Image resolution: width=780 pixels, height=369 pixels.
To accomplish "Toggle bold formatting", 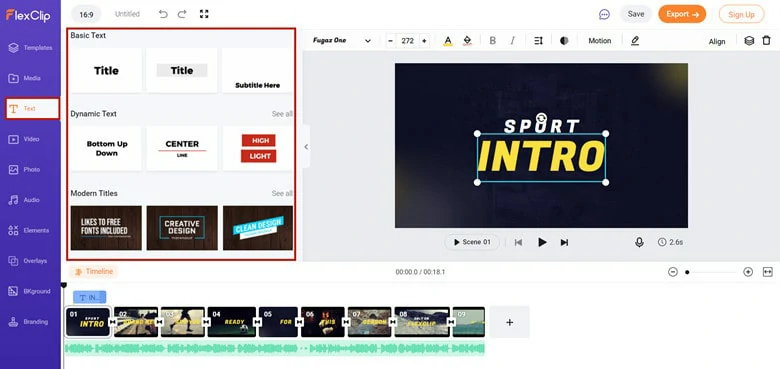I will (x=492, y=41).
